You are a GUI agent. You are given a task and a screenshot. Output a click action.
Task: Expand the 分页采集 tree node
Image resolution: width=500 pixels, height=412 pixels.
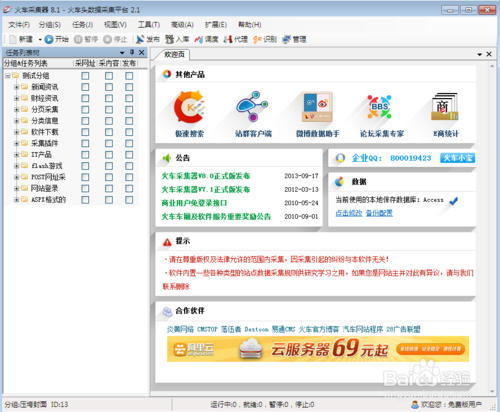16,109
